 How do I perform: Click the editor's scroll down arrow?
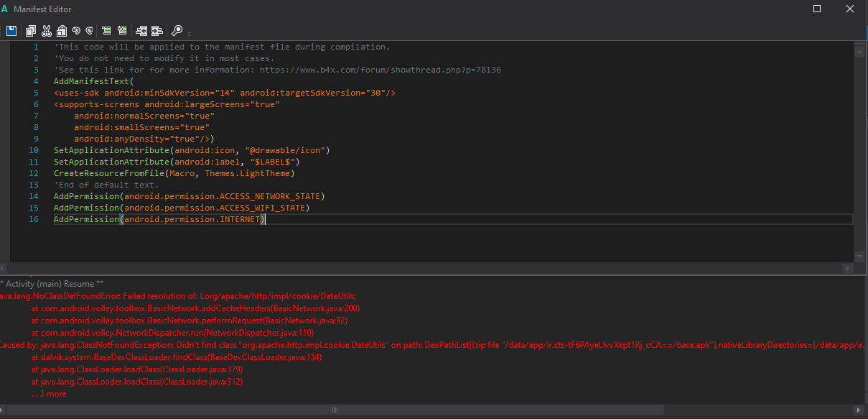point(859,257)
